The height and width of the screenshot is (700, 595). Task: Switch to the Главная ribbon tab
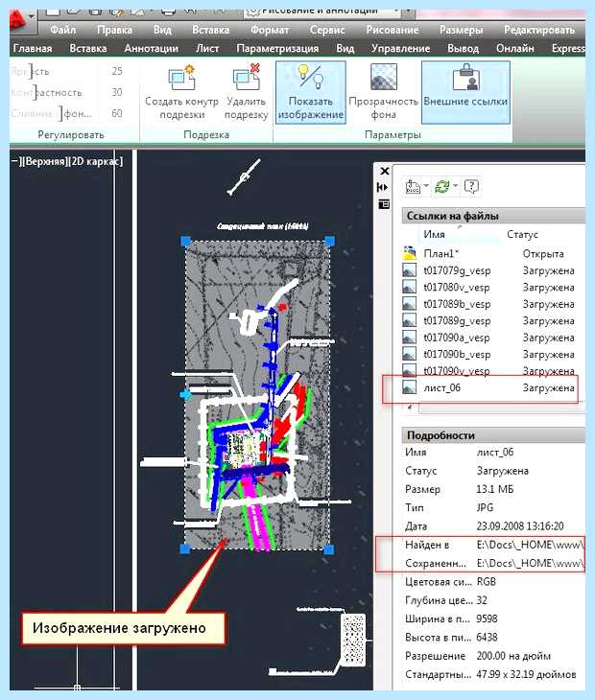point(33,48)
